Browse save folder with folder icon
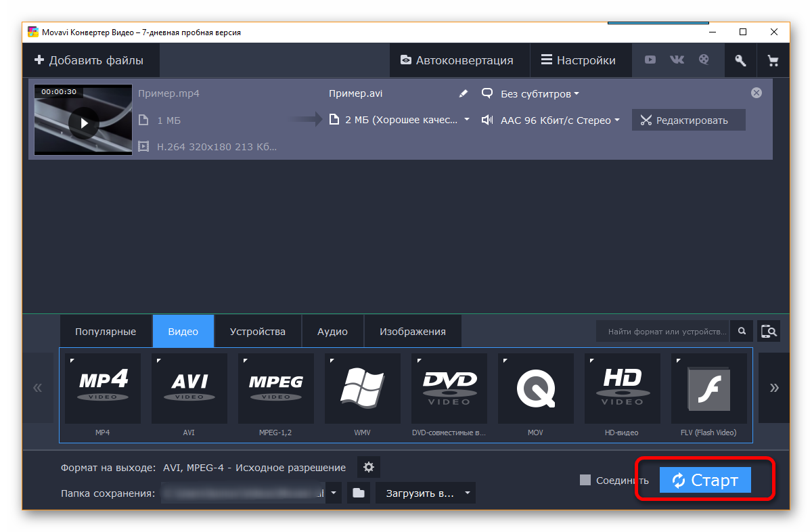 tap(359, 493)
